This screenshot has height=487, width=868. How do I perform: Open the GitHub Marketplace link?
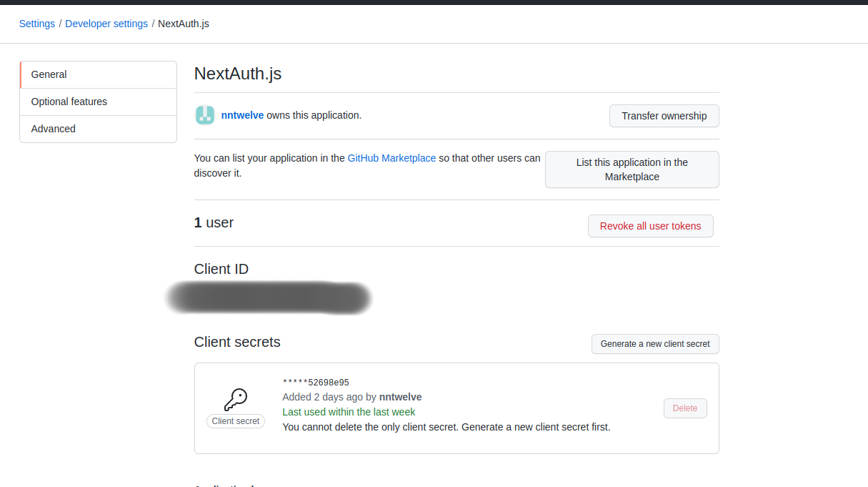(391, 158)
